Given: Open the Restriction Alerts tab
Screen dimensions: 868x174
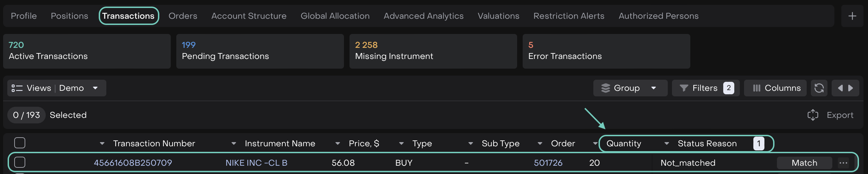Looking at the screenshot, I should click(x=569, y=16).
